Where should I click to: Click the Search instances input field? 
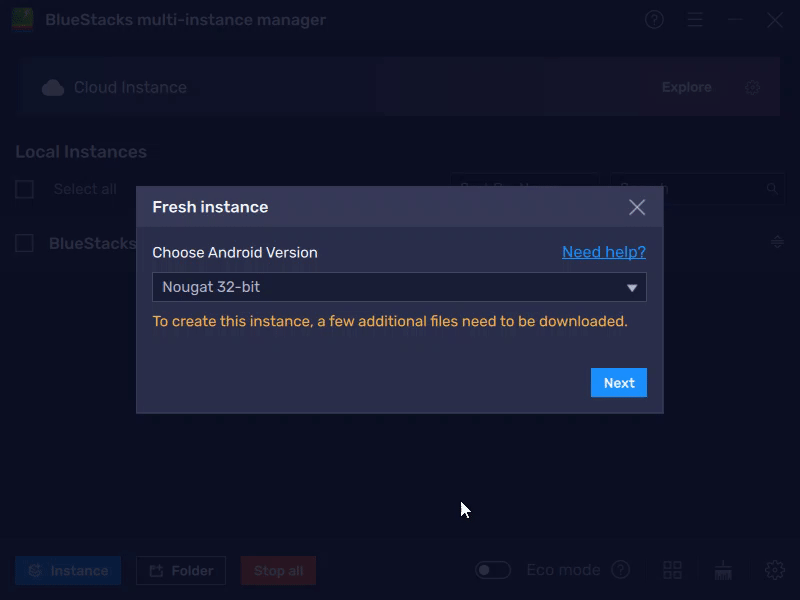[x=697, y=189]
